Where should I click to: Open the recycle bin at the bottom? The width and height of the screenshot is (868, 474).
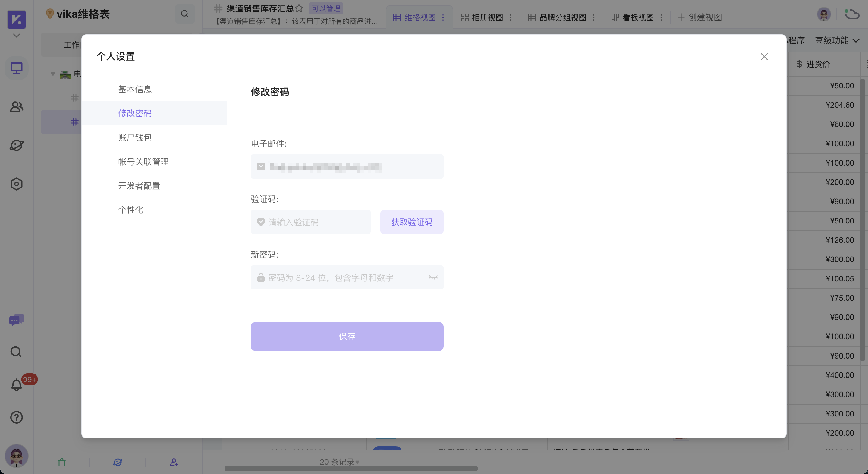(62, 462)
